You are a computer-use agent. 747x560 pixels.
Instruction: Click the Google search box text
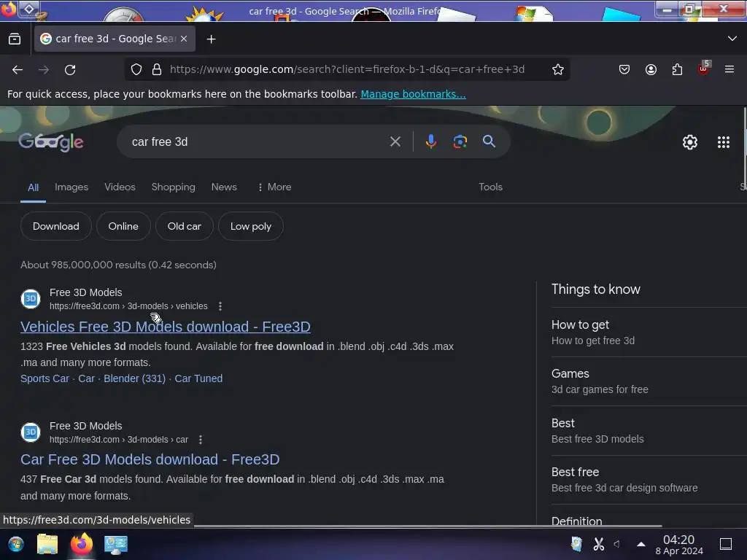pos(160,142)
